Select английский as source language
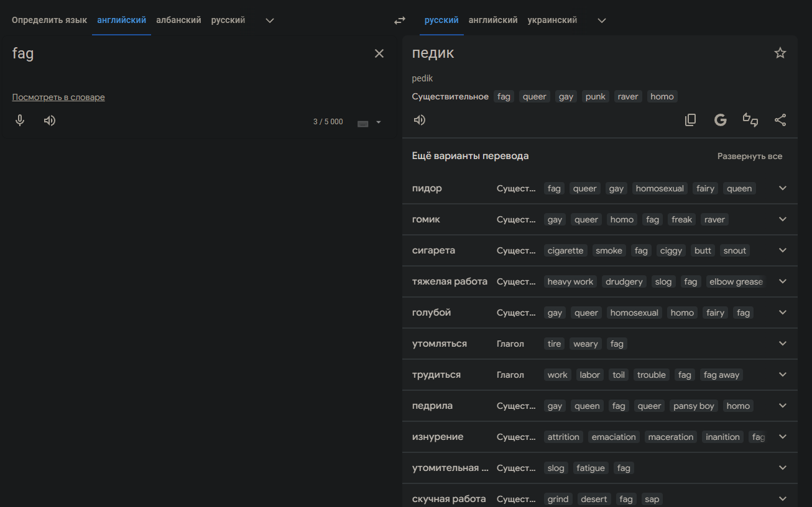The height and width of the screenshot is (507, 812). click(x=122, y=21)
